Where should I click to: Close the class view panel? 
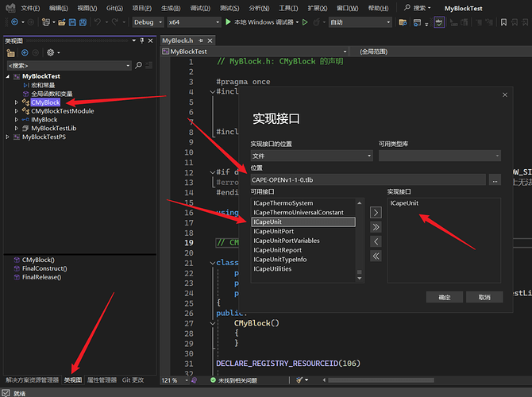[x=150, y=40]
